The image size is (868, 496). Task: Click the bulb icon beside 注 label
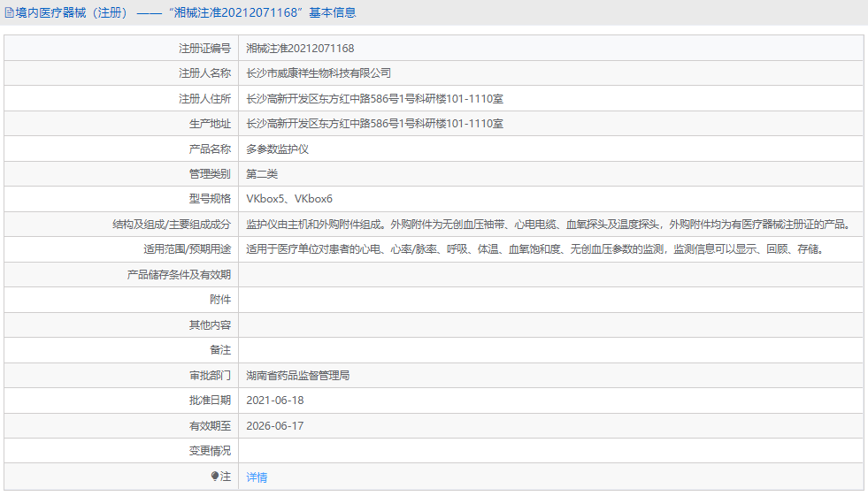pos(215,476)
